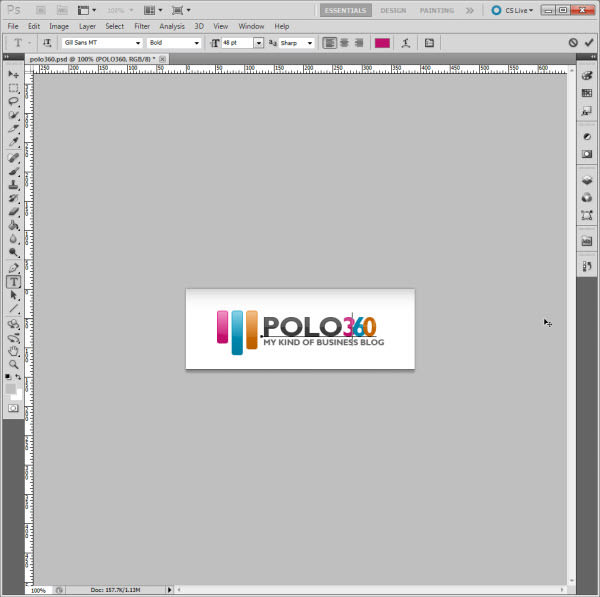Show more workspaces with double chevron

[470, 10]
